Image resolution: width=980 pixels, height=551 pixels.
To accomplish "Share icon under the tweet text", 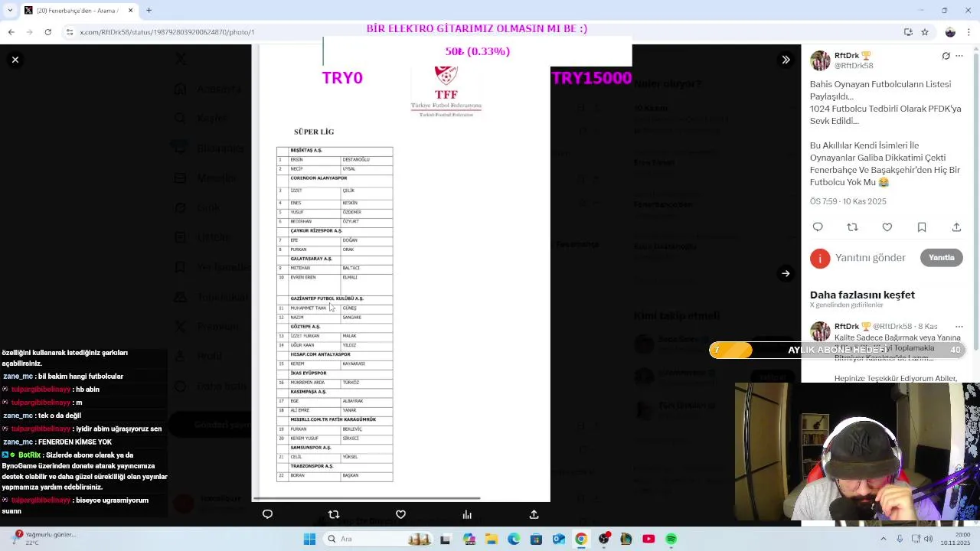I will pos(956,227).
